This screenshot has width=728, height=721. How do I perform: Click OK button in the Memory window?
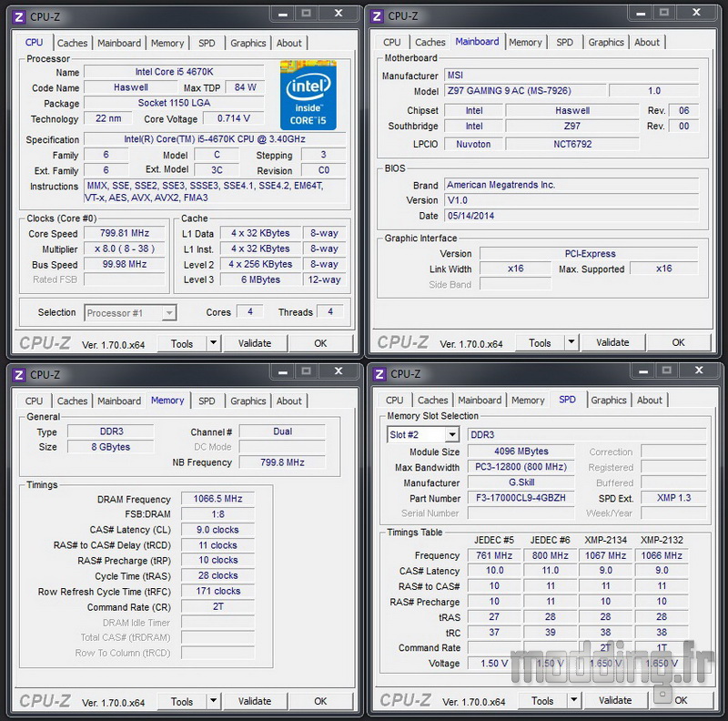tap(320, 701)
